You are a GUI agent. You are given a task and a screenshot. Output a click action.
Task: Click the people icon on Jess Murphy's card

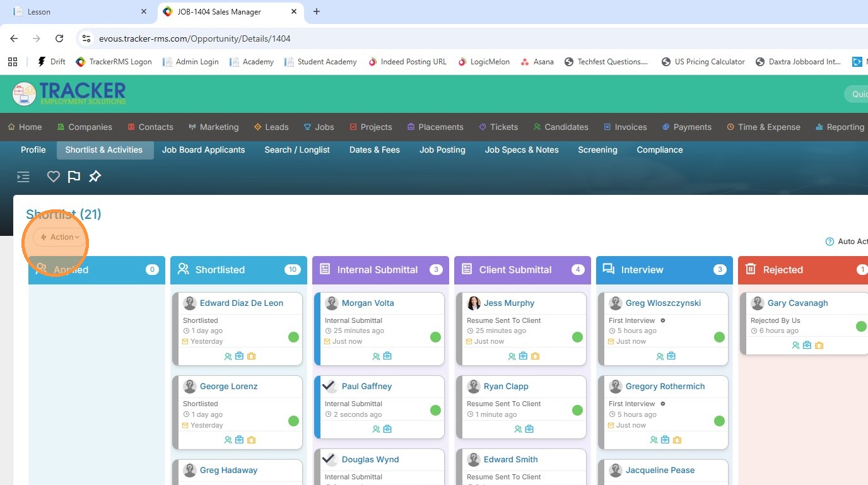click(512, 356)
